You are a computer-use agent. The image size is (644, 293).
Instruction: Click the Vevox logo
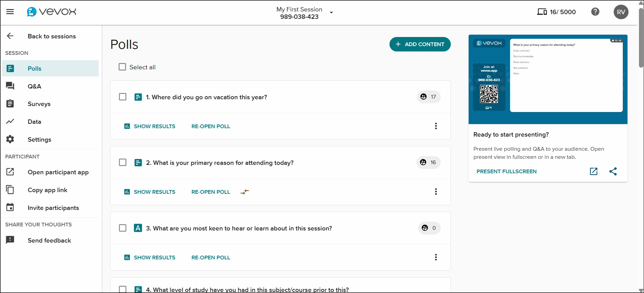click(x=52, y=12)
